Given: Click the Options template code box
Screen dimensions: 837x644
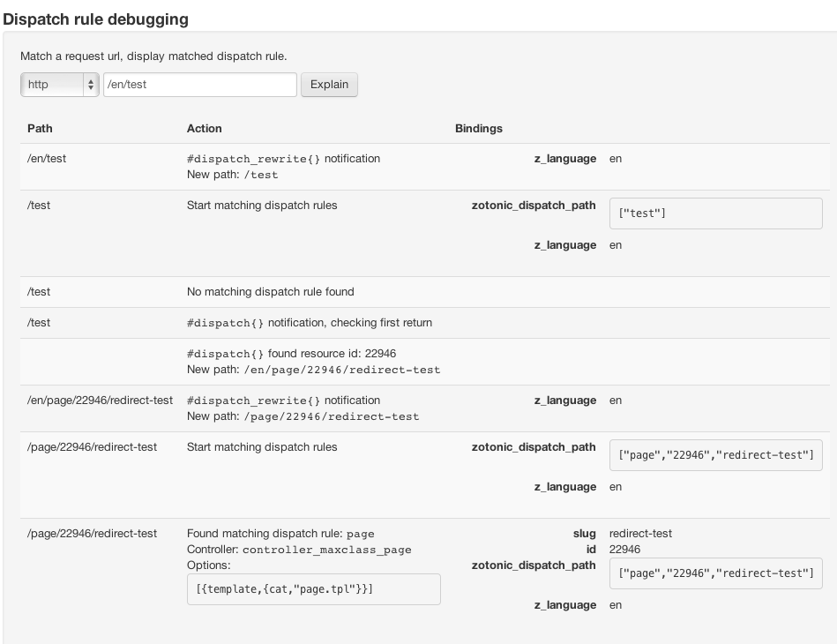Looking at the screenshot, I should click(313, 589).
